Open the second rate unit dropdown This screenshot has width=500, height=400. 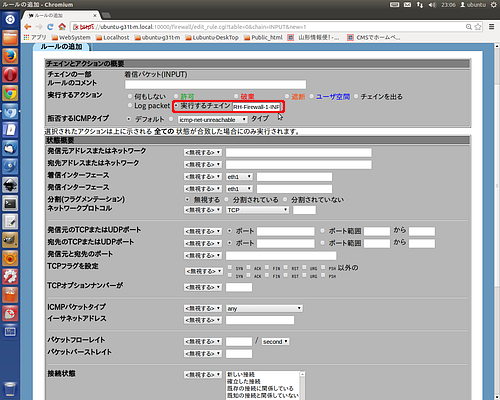(x=275, y=342)
